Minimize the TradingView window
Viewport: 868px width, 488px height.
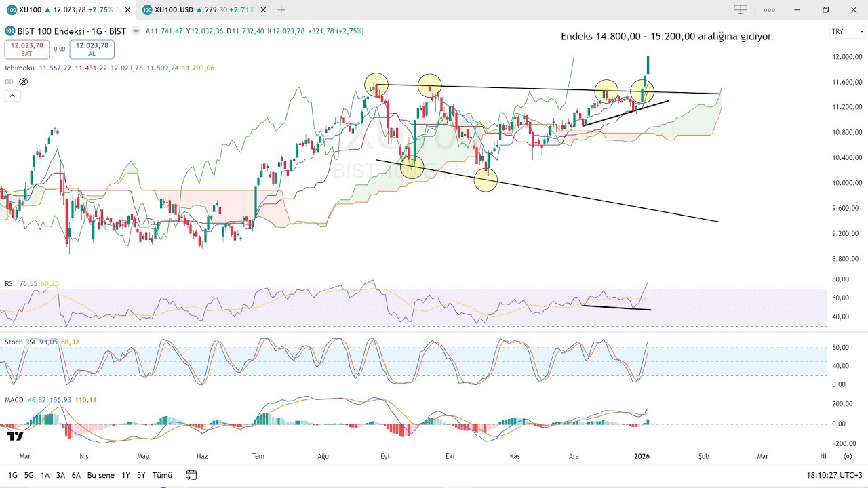[797, 9]
